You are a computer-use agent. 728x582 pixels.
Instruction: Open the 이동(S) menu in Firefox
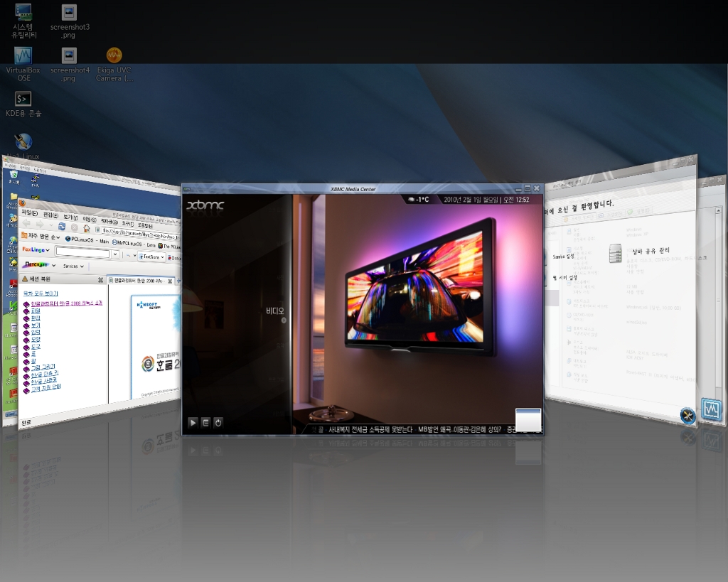point(89,220)
